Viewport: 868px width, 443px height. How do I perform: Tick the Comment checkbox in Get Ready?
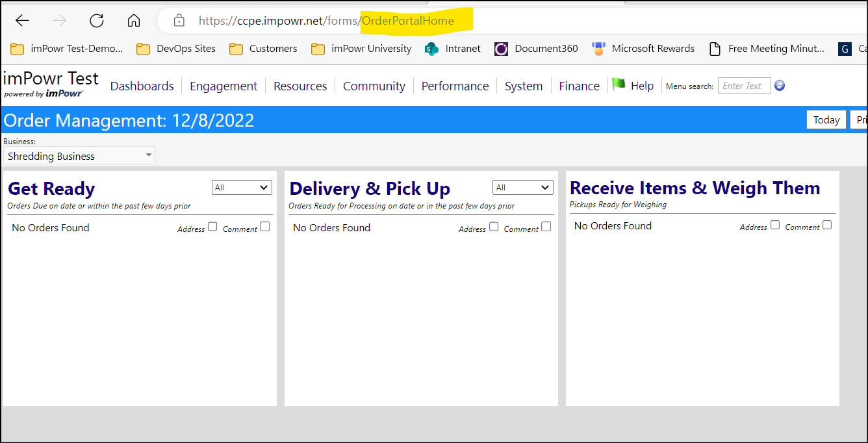(264, 227)
